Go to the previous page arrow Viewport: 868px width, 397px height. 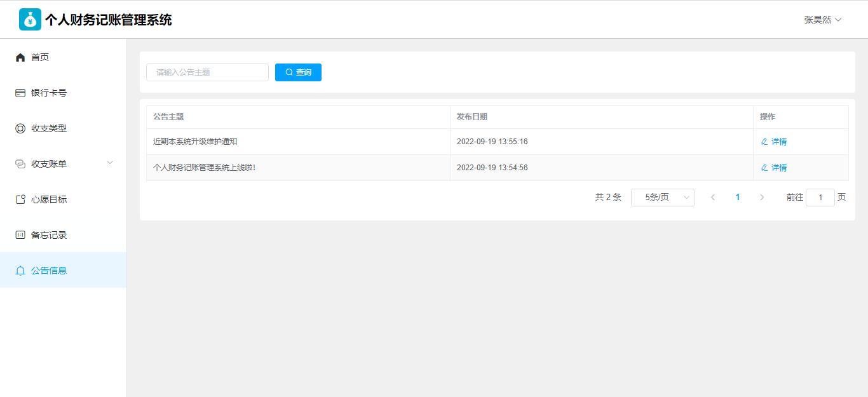713,198
